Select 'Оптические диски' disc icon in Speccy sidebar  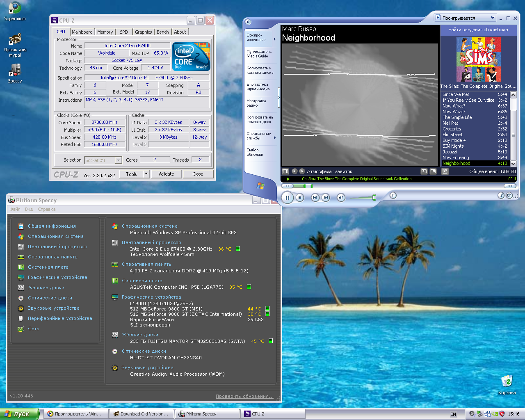[x=21, y=298]
